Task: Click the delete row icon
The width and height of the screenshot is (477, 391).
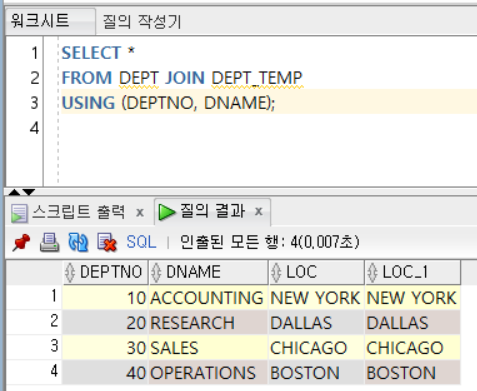Action: click(107, 242)
